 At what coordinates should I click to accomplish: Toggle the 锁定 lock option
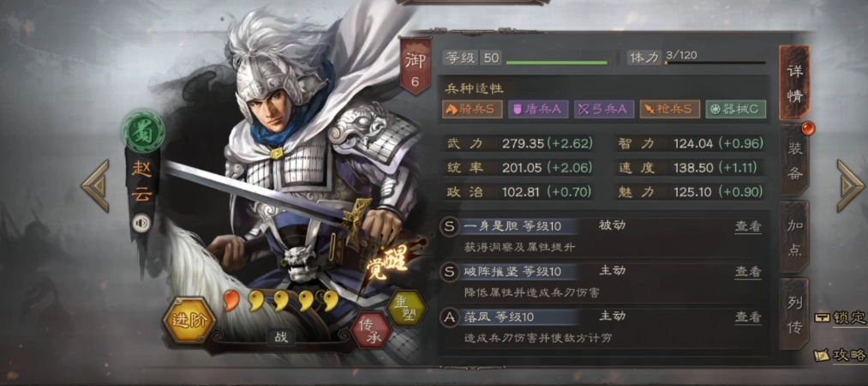point(841,318)
